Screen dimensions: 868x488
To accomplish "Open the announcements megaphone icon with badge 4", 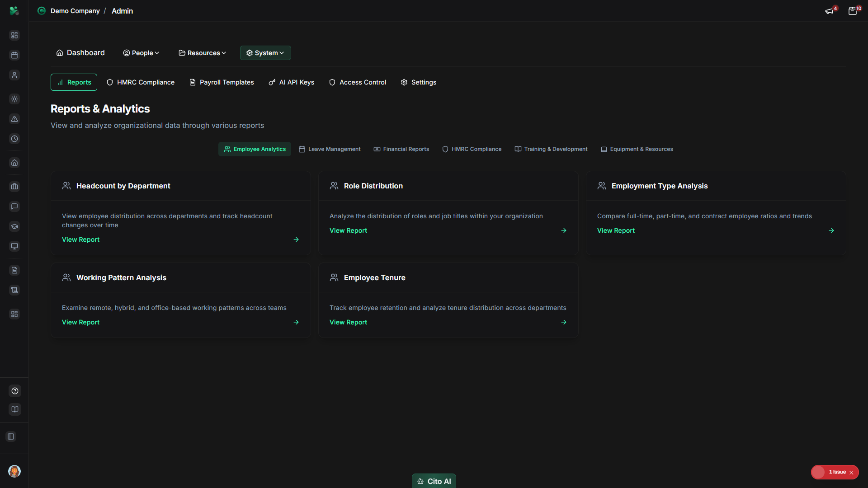I will pos(830,11).
